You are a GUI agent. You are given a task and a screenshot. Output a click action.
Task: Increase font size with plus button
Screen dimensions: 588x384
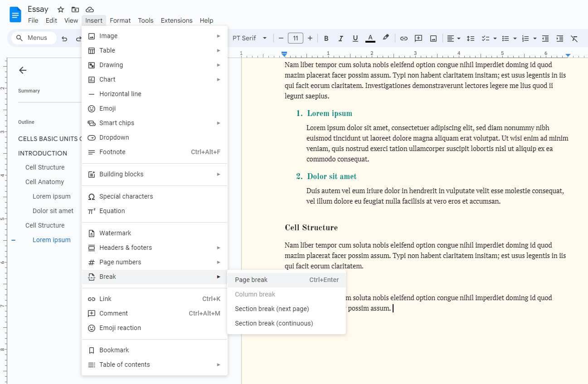point(310,38)
